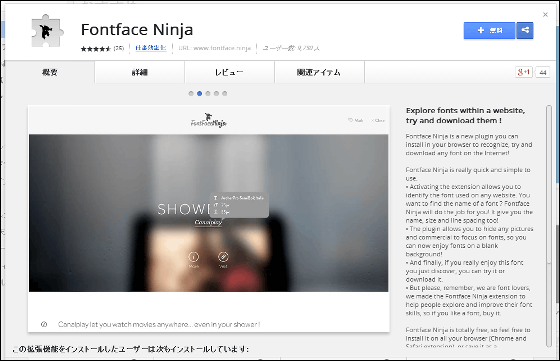Open the 詳細 details tab
560x361 pixels.
(140, 72)
